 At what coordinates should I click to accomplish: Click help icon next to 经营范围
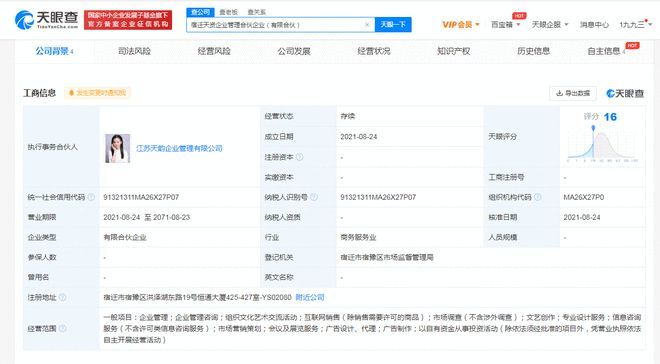[62, 328]
